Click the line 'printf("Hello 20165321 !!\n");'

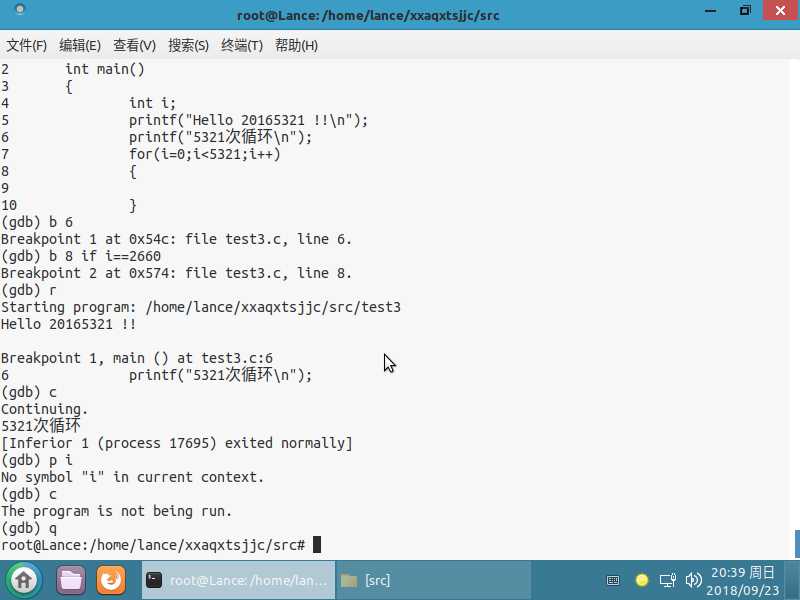(x=248, y=120)
